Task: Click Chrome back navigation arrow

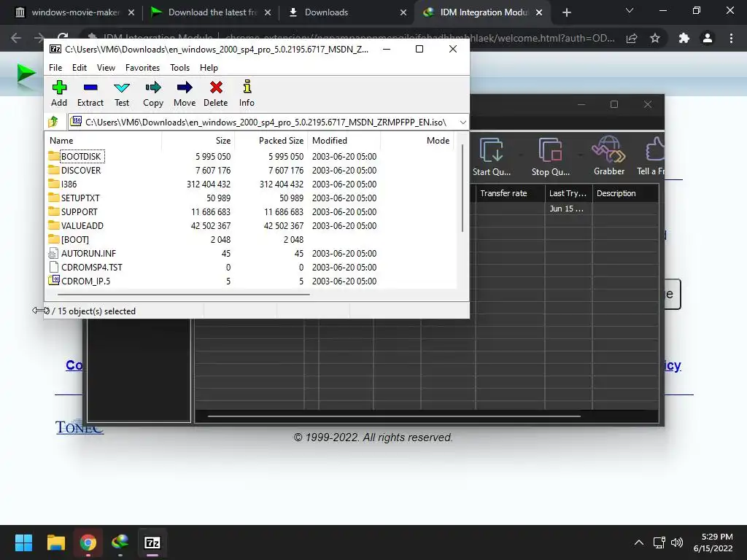Action: pos(16,38)
